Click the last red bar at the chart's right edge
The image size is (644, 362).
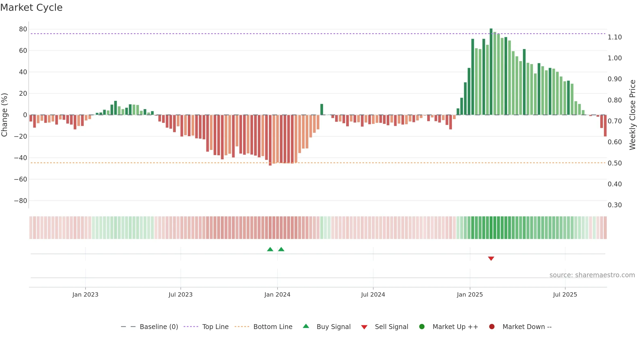coord(605,125)
